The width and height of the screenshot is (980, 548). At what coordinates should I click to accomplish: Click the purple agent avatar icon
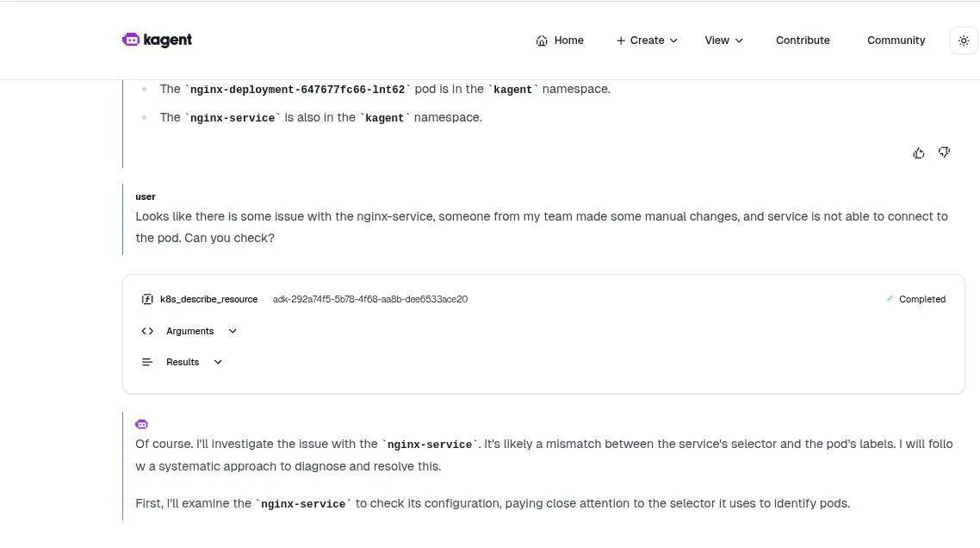coord(141,424)
